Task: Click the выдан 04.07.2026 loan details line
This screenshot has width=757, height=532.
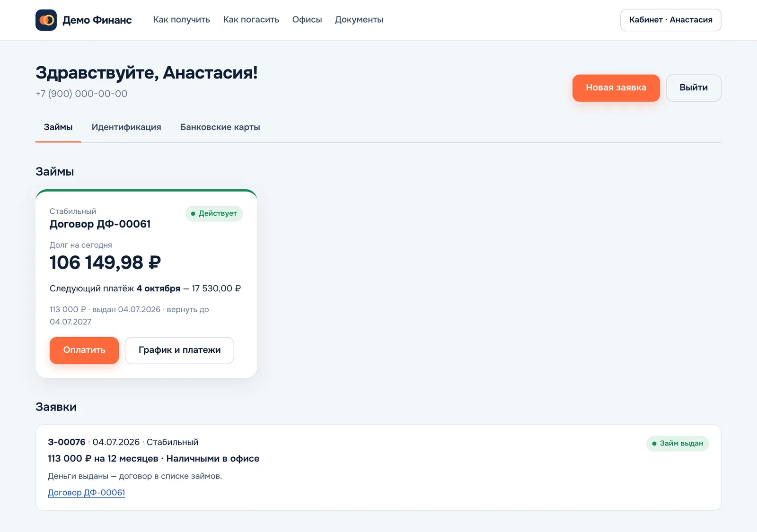Action: click(129, 315)
